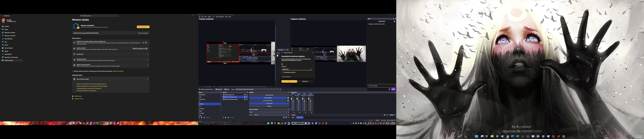Move source up in Sources toolbar

[231, 118]
